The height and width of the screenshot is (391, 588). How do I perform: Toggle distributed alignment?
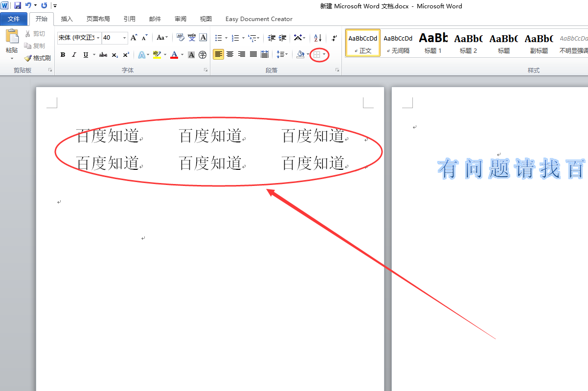[x=265, y=54]
